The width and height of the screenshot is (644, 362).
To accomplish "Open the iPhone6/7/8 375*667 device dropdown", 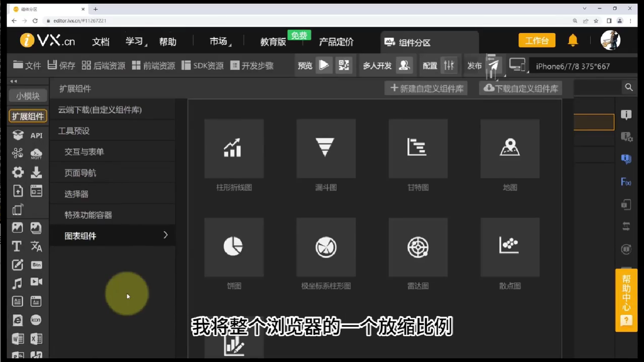I will click(583, 66).
